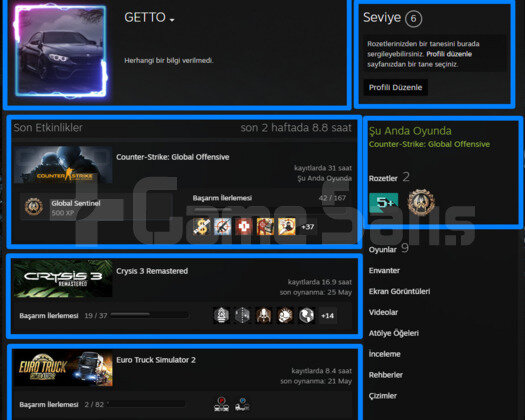The width and height of the screenshot is (525, 420).
Task: Click the 'kayıtlarda 8.4 saat' text
Action: coord(322,371)
